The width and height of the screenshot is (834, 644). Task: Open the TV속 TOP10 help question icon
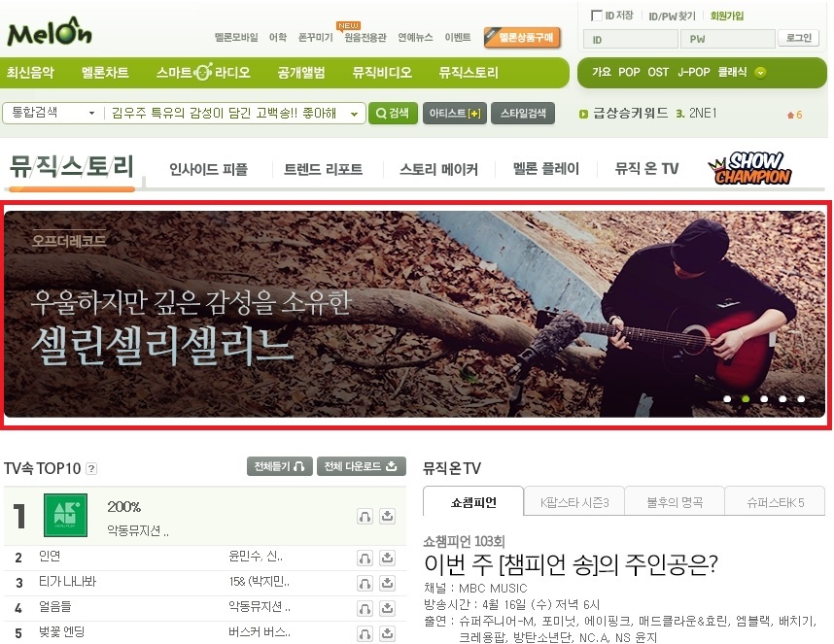91,468
